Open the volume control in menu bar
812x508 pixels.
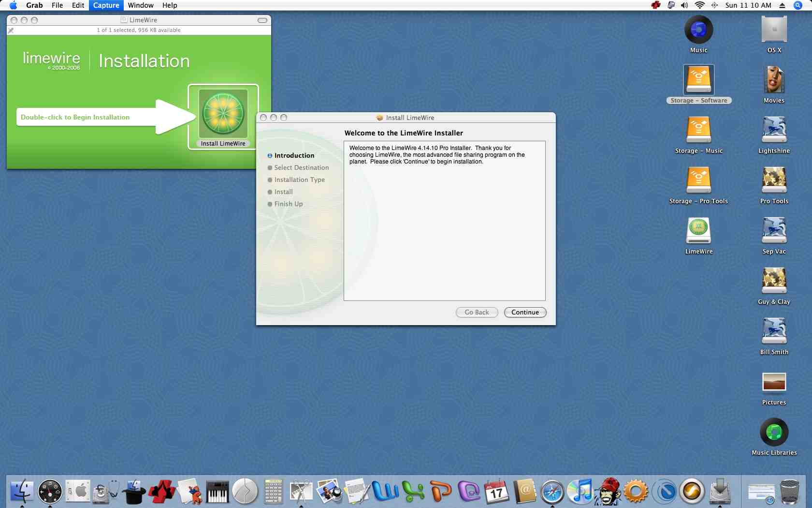point(684,5)
